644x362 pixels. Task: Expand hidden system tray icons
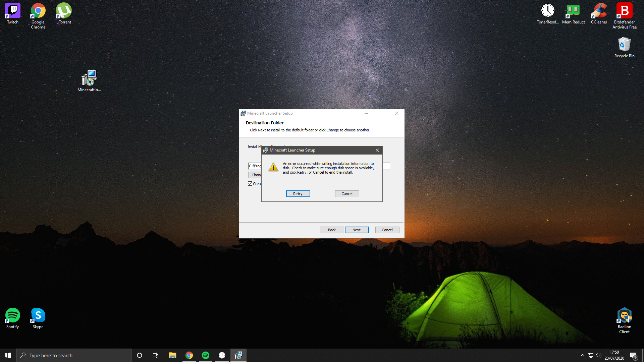pos(582,355)
